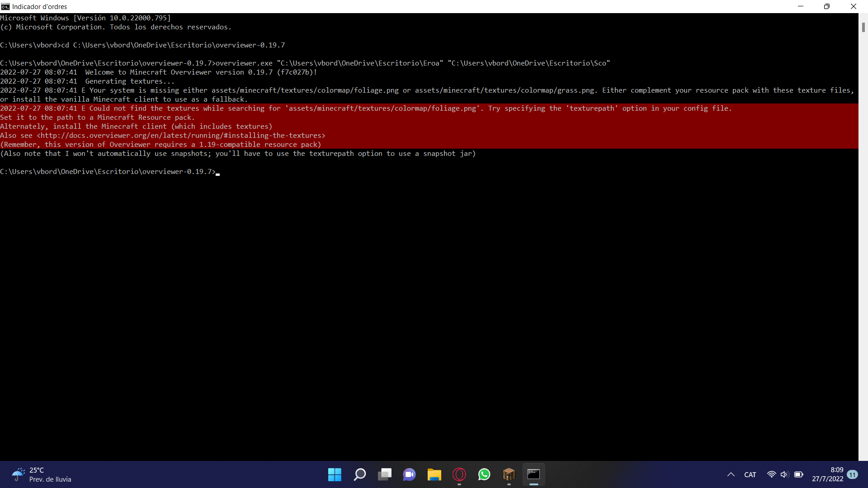Screen dimensions: 868x488
Task: Open the notification count badge
Action: coord(853,474)
